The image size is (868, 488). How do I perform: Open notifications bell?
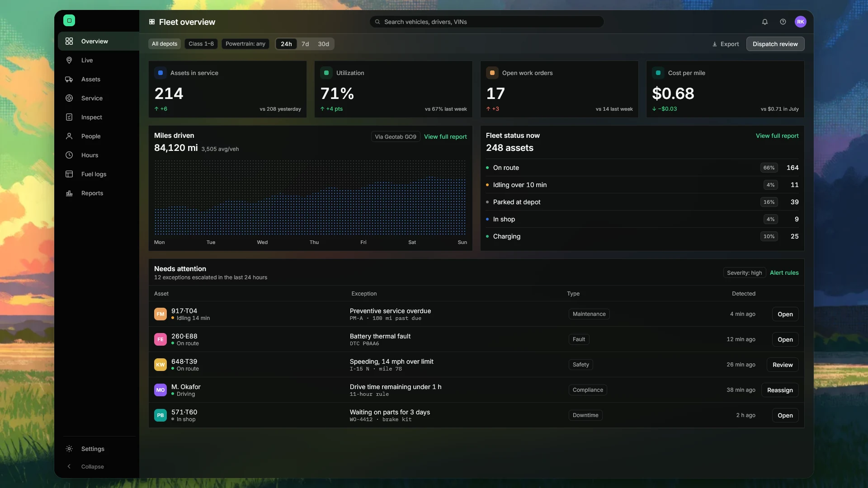pyautogui.click(x=765, y=22)
